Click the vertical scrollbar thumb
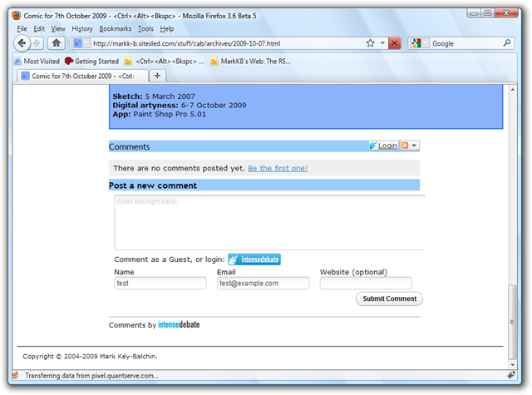532x395 pixels. [x=512, y=322]
